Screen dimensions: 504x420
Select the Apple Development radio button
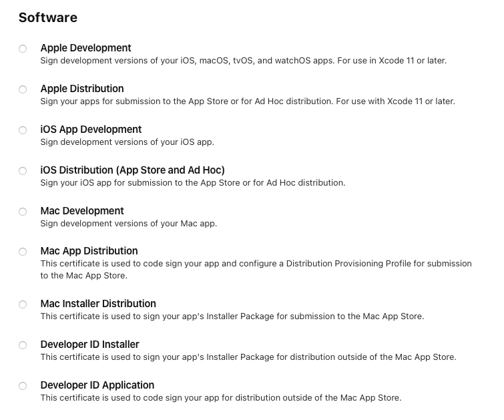tap(23, 49)
